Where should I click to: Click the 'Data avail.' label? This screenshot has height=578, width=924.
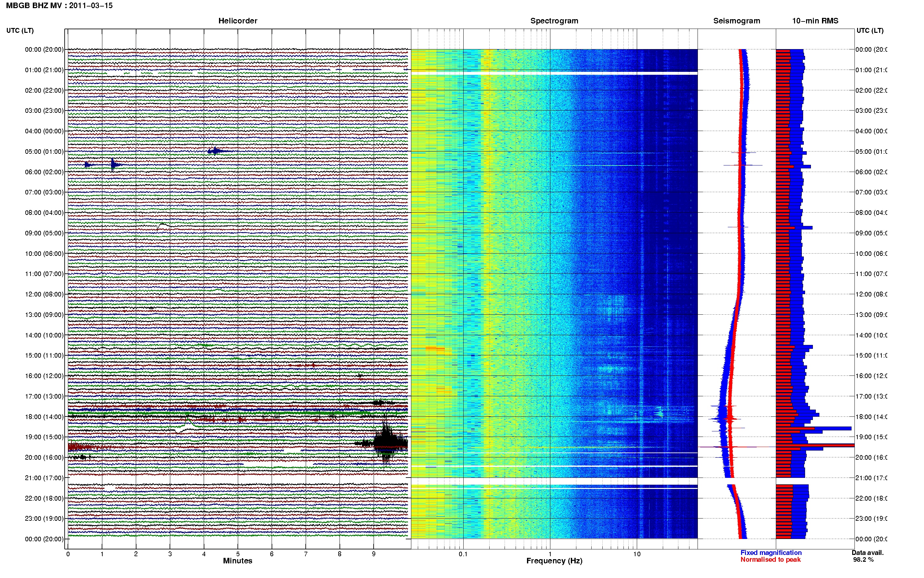point(867,553)
